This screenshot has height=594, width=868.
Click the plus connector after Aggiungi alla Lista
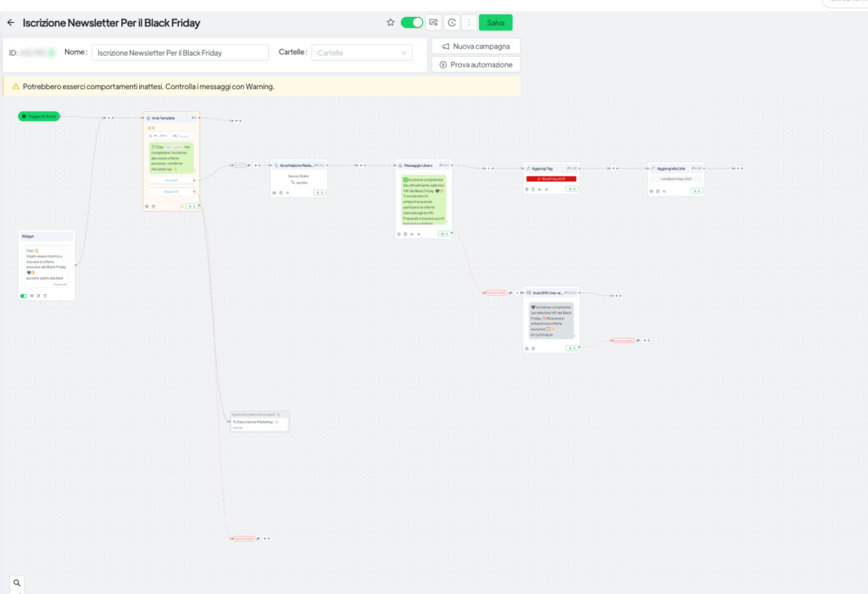click(739, 169)
